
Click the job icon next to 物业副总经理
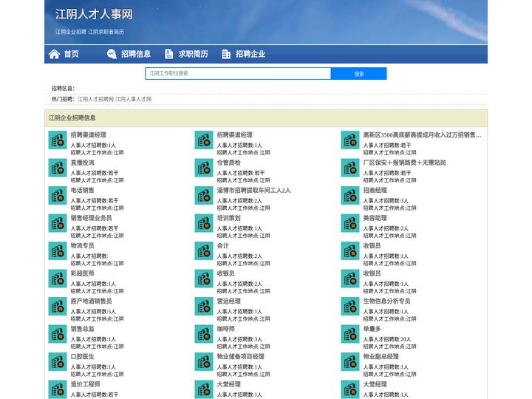tap(349, 361)
